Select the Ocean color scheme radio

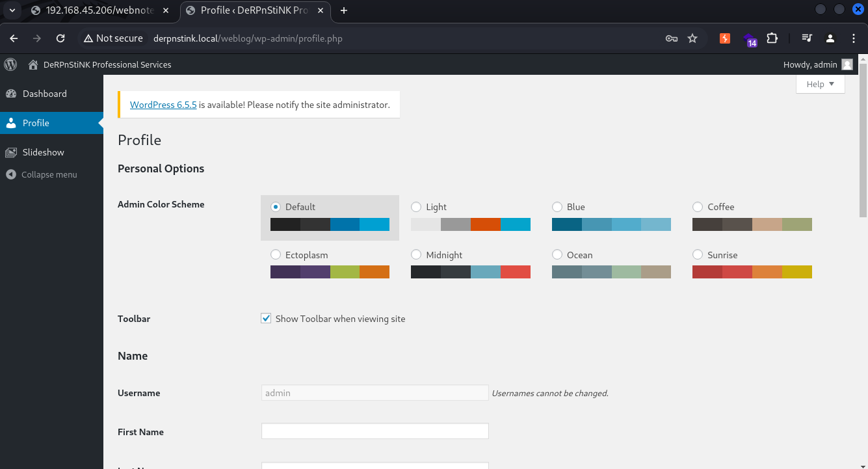coord(557,255)
